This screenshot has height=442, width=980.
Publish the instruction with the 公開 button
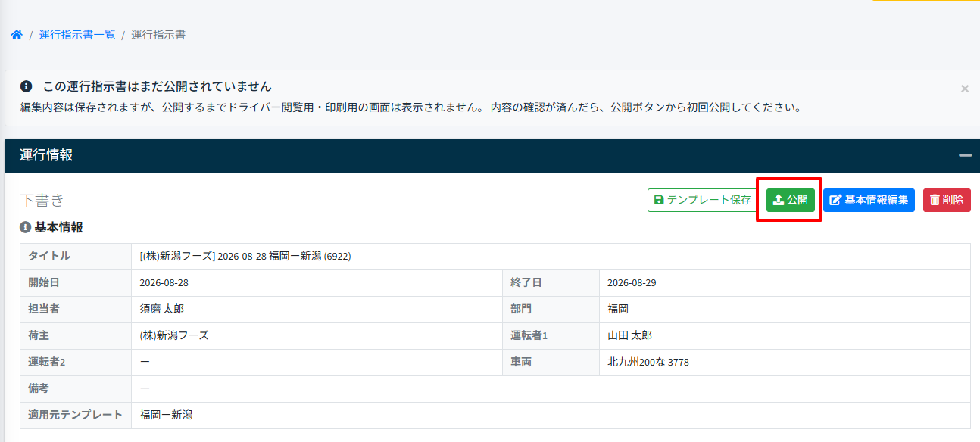tap(790, 200)
